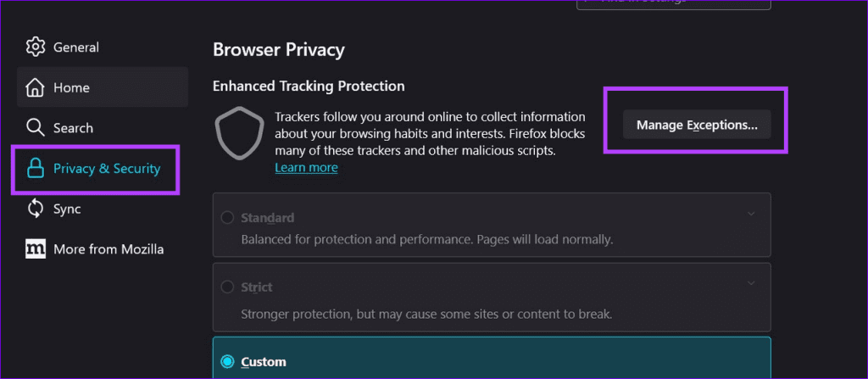Click the General gear icon

pos(36,47)
